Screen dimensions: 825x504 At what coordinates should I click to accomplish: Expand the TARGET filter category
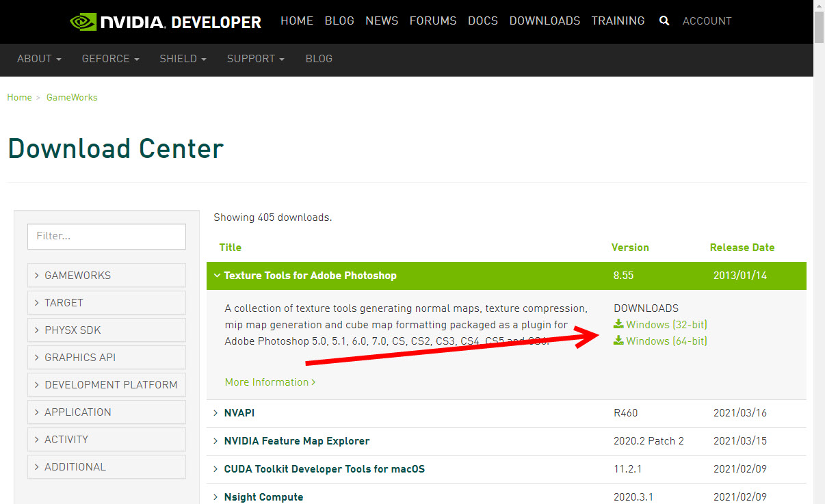[107, 302]
